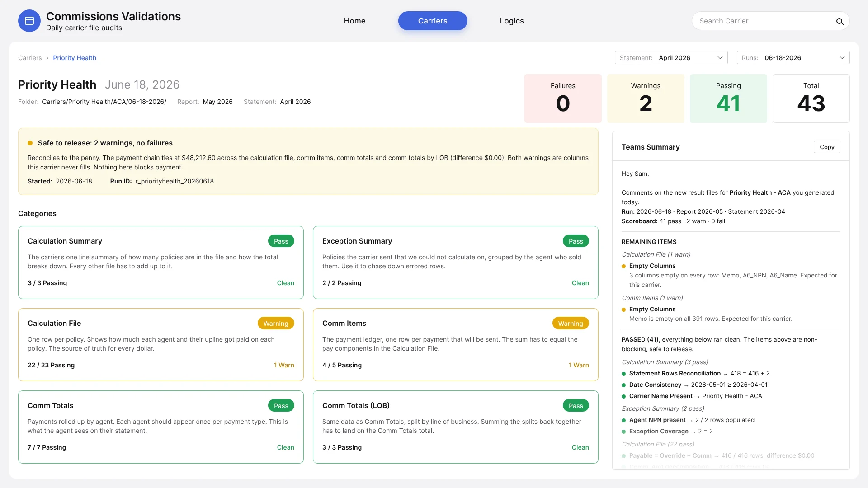The width and height of the screenshot is (868, 488).
Task: Open the Exception Summary category card
Action: 455,263
